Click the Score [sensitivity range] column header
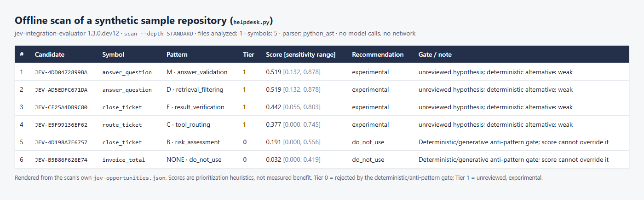The width and height of the screenshot is (644, 200). point(301,54)
